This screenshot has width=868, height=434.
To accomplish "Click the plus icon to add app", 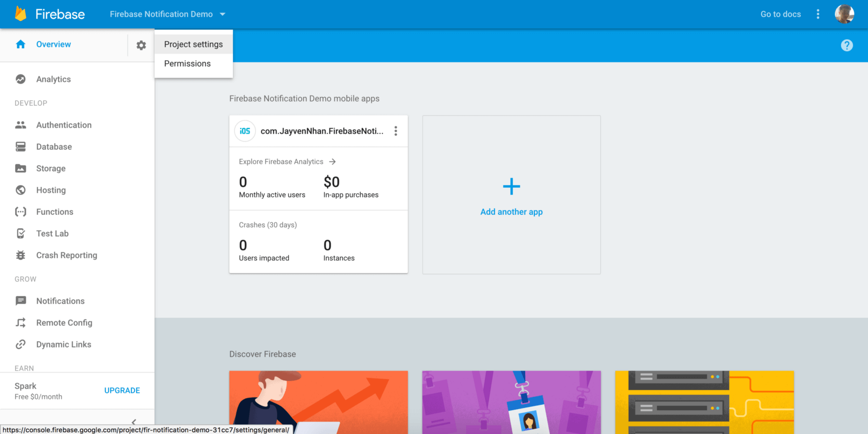I will [x=512, y=187].
